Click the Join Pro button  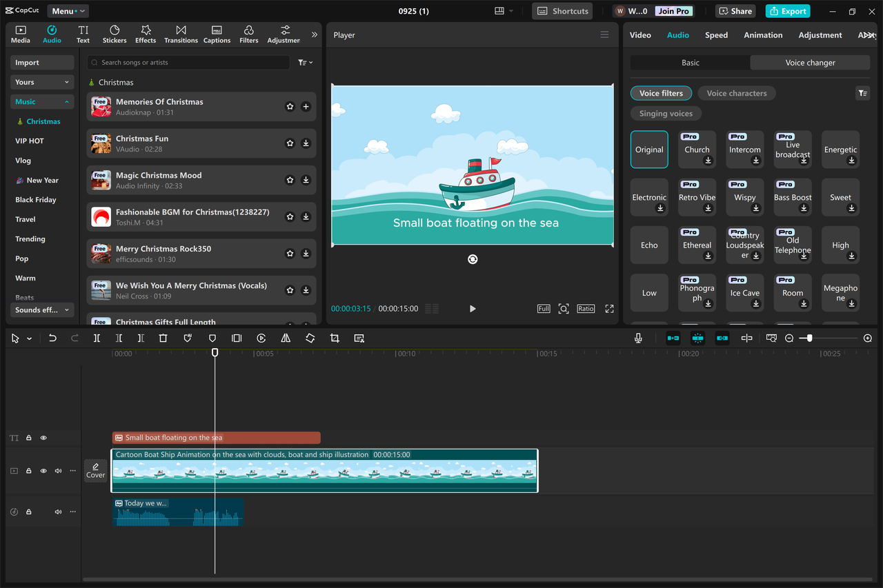tap(673, 10)
